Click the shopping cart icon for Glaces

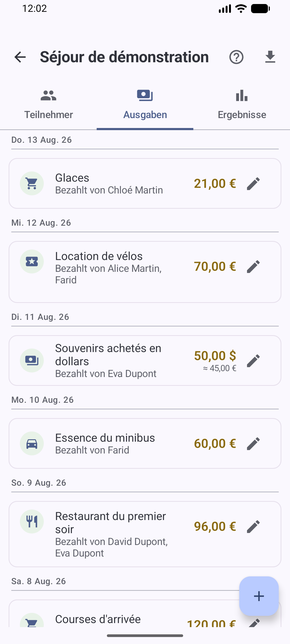point(32,184)
